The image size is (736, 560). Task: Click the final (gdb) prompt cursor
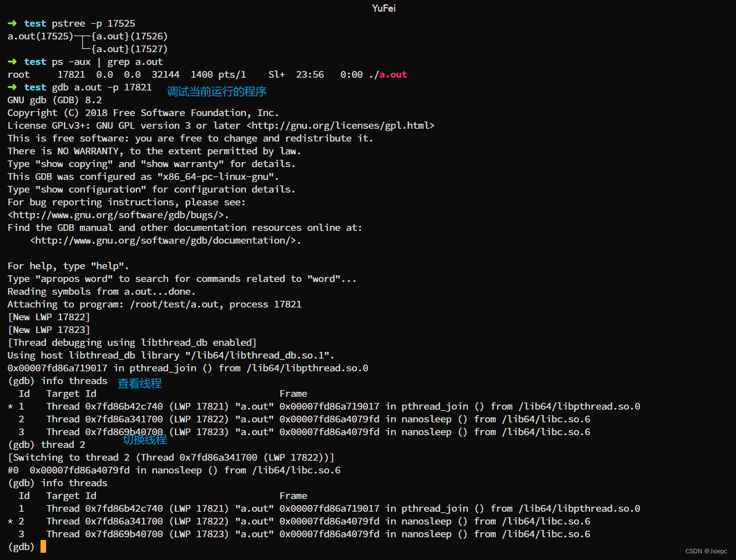coord(43,547)
